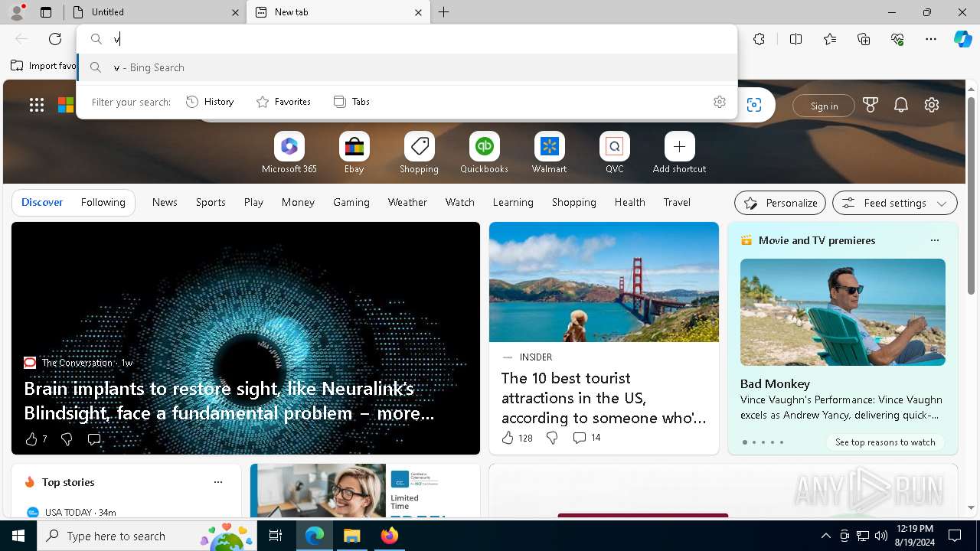Open the 14 comments on tourist article

[x=586, y=438]
